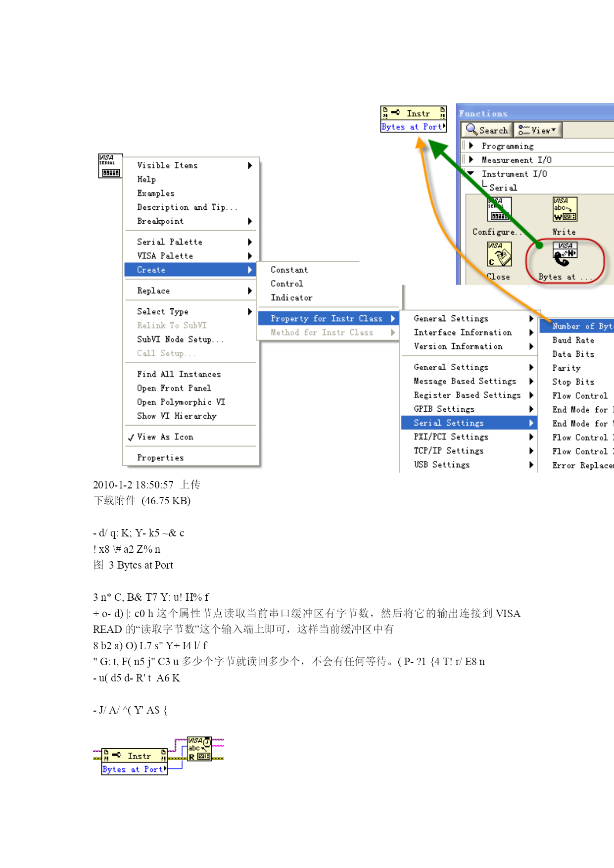Select Serial under Instrument I/O
Screen dimensions: 614x868
click(x=503, y=188)
